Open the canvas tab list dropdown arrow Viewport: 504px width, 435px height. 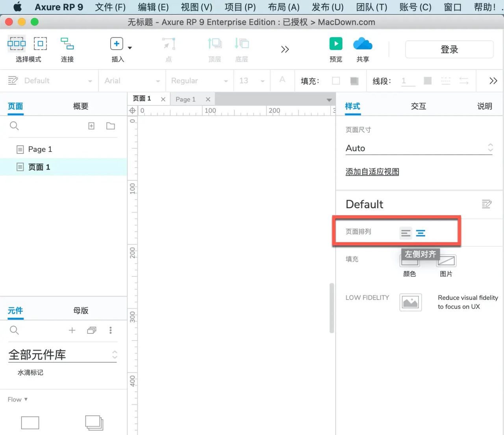(x=329, y=100)
